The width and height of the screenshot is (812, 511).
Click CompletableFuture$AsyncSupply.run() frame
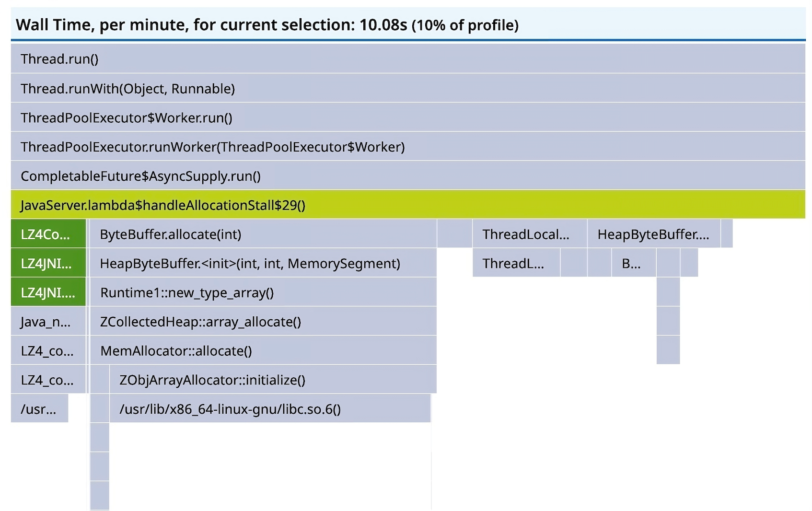tap(407, 176)
